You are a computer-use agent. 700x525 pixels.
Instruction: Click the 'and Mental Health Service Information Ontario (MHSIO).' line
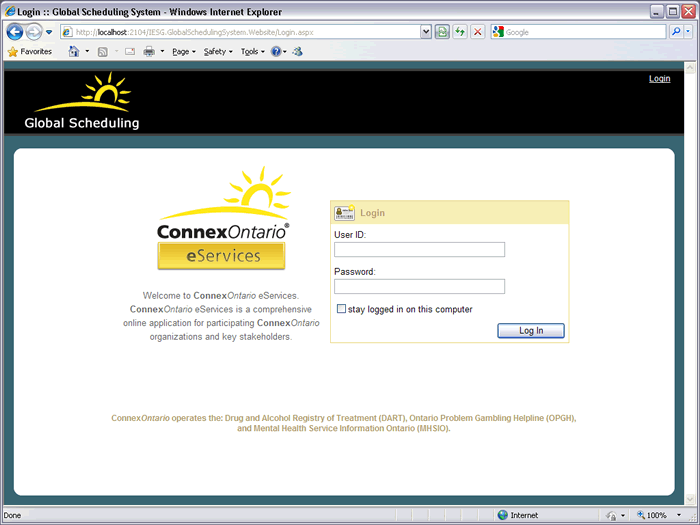344,429
